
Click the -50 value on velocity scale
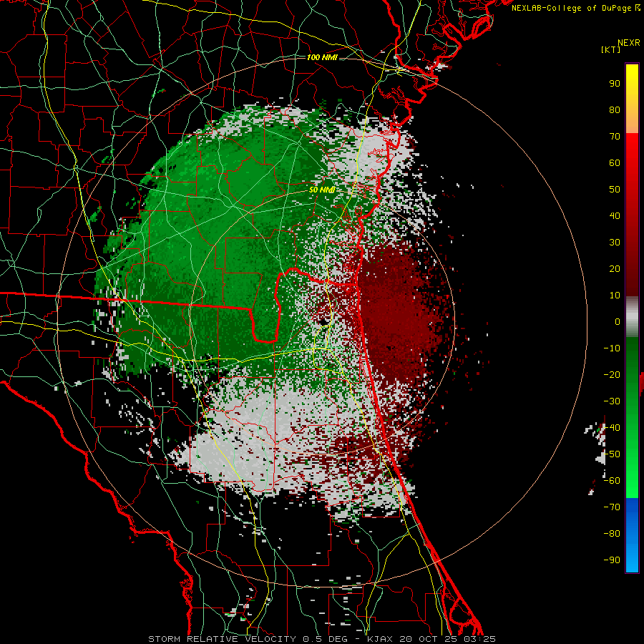(x=612, y=454)
